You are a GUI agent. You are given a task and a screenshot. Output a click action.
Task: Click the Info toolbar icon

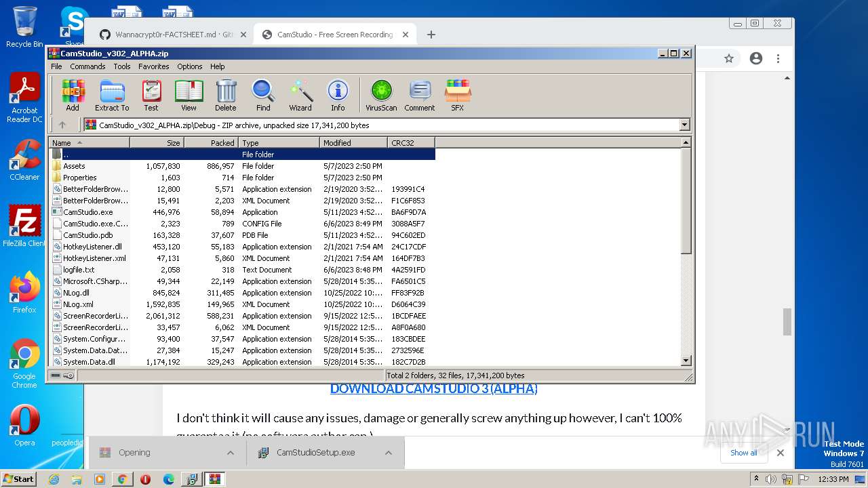338,96
